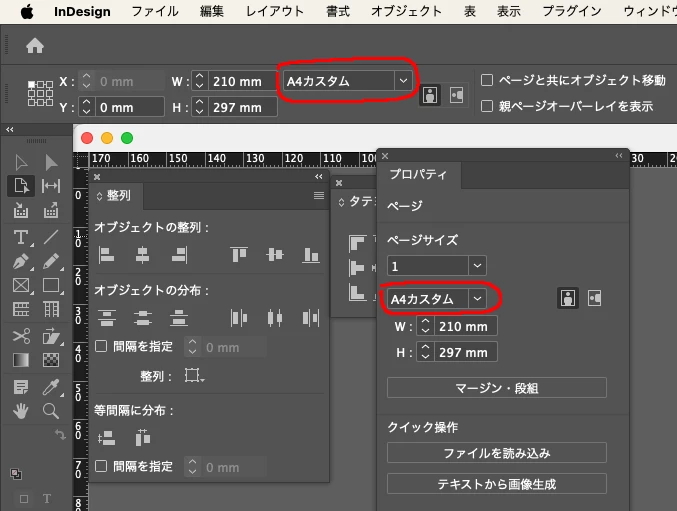Align left edges in Align panel
Viewport: 677px width, 511px height.
[x=106, y=255]
